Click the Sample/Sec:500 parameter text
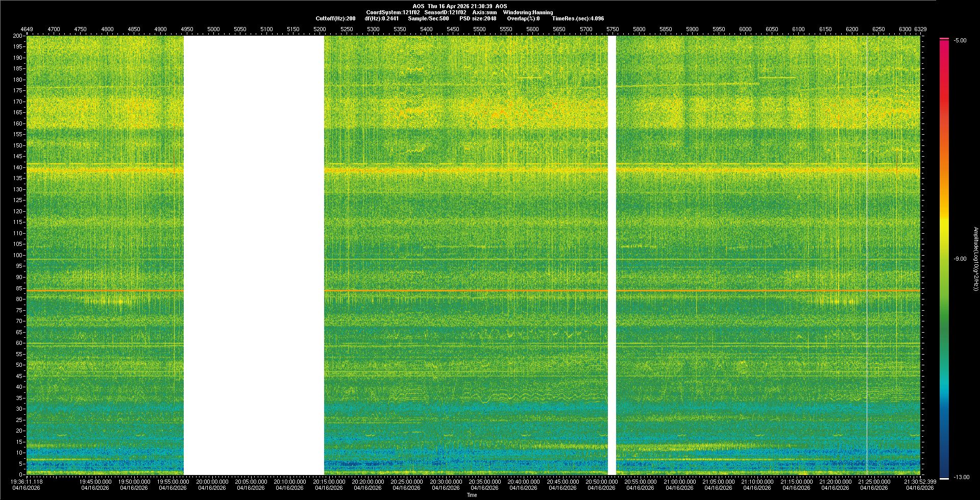980x500 pixels. (428, 18)
